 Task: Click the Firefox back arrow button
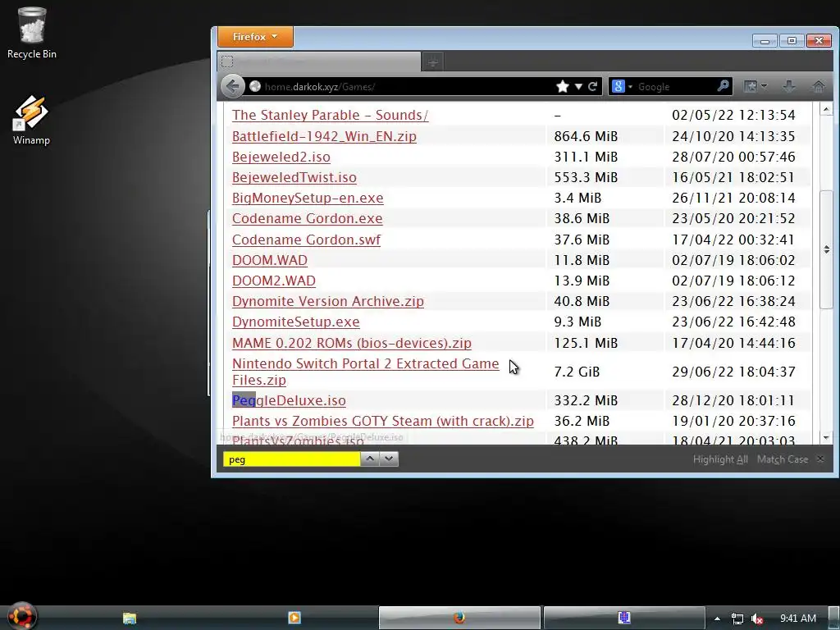click(232, 86)
